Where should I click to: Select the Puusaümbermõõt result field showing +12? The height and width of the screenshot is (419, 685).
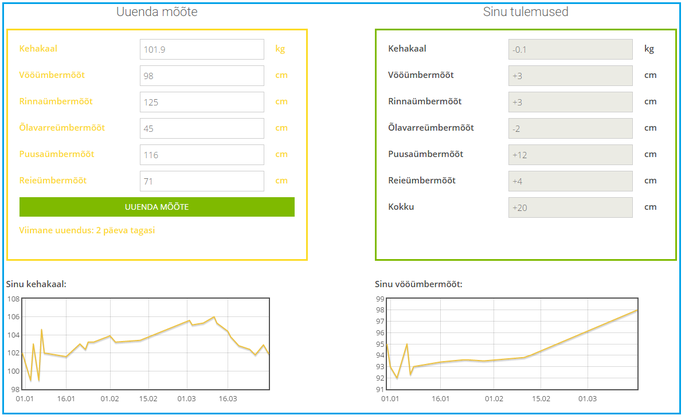[x=570, y=155]
